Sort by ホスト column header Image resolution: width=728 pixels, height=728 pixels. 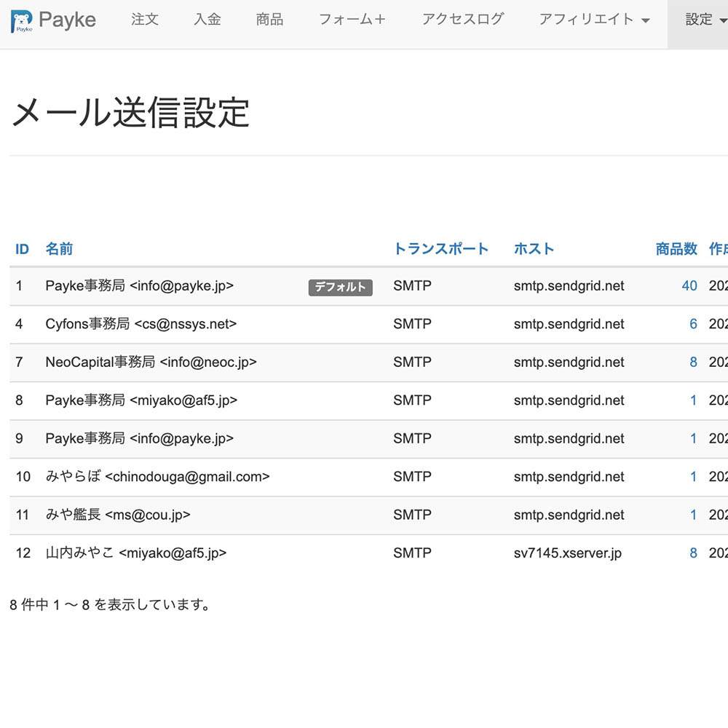(x=534, y=249)
